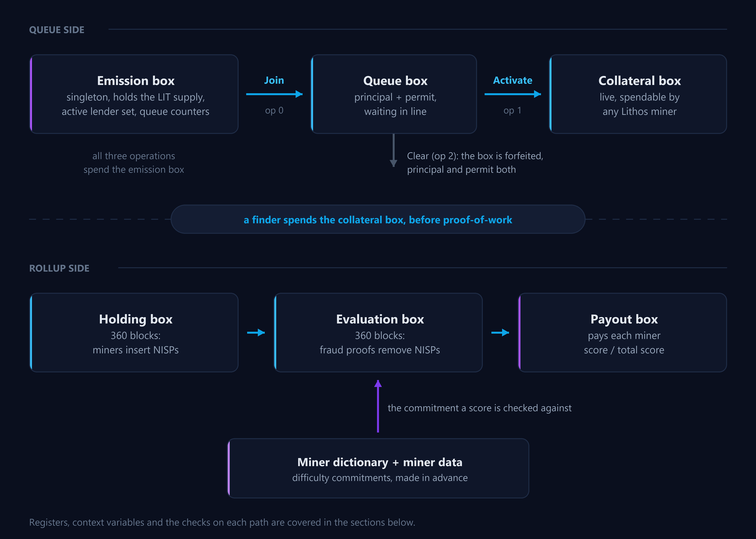The image size is (756, 539).
Task: Click the ROLLUP SIDE section heading
Action: (x=59, y=268)
